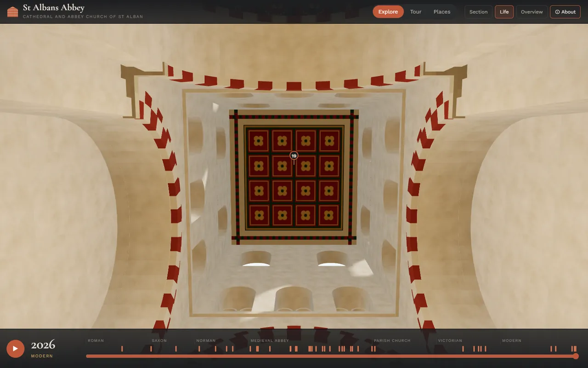Play the timeline animation
The width and height of the screenshot is (588, 368).
pos(15,349)
